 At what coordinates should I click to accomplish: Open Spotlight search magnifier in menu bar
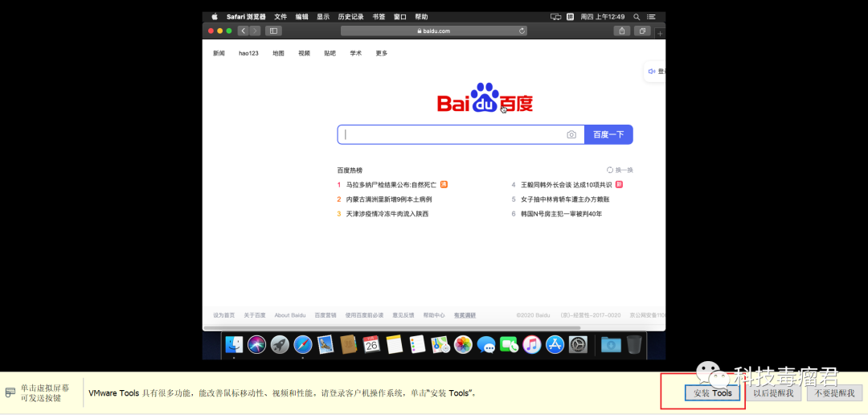click(x=637, y=17)
